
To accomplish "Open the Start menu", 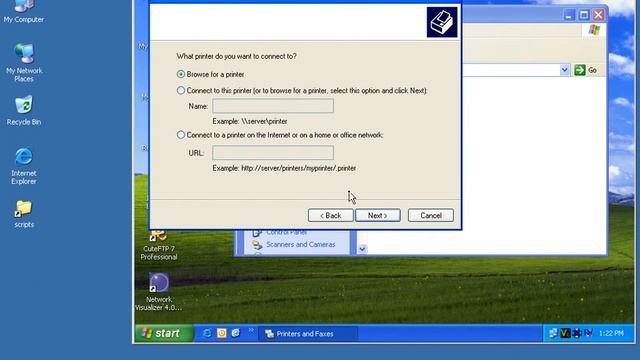I will pos(164,333).
